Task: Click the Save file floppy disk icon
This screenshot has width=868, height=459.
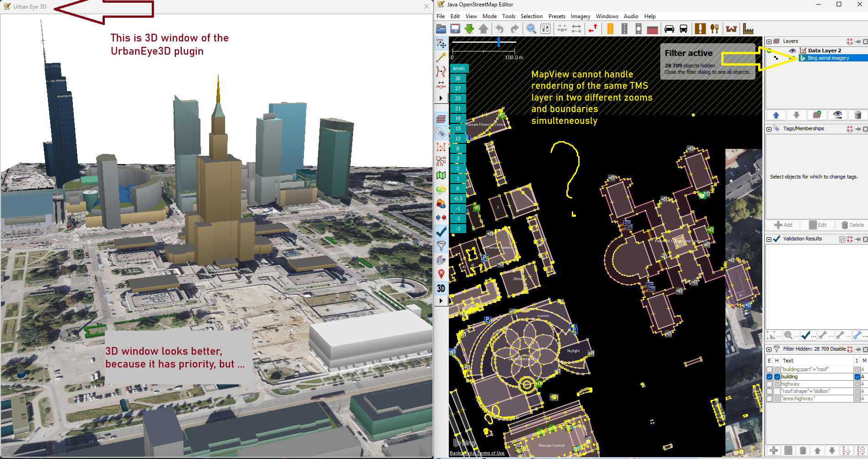Action: (455, 29)
